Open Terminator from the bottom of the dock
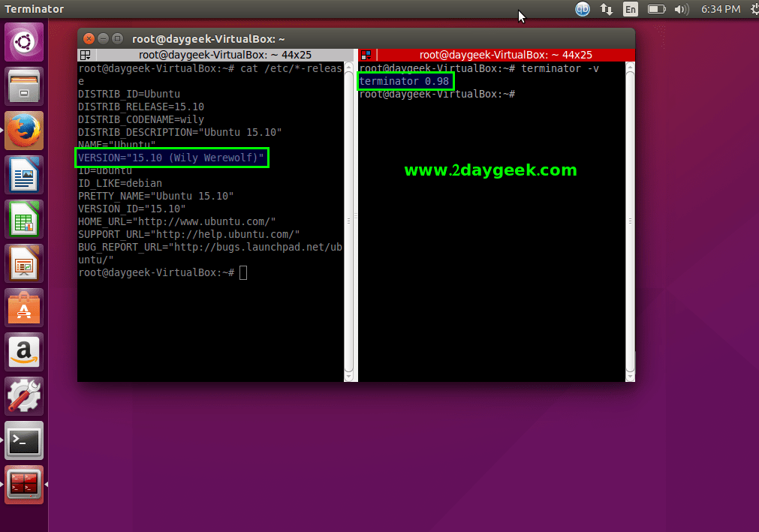Image resolution: width=759 pixels, height=532 pixels. pos(23,484)
